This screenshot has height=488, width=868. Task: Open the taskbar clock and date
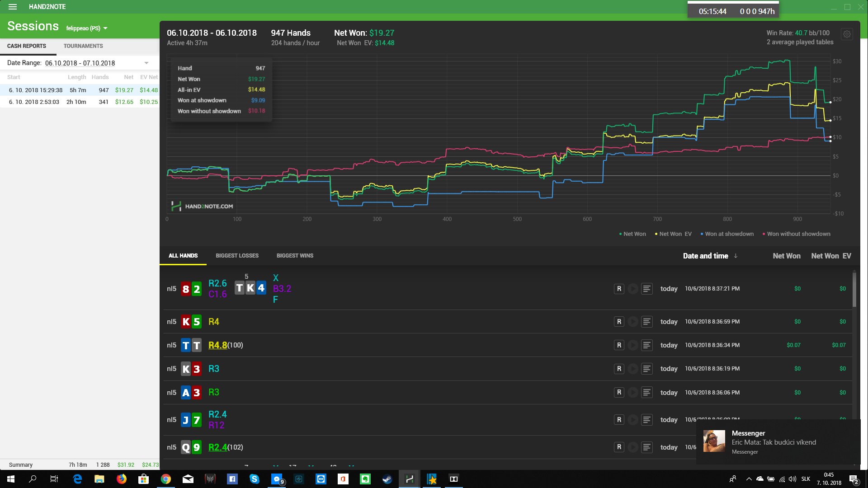coord(829,479)
